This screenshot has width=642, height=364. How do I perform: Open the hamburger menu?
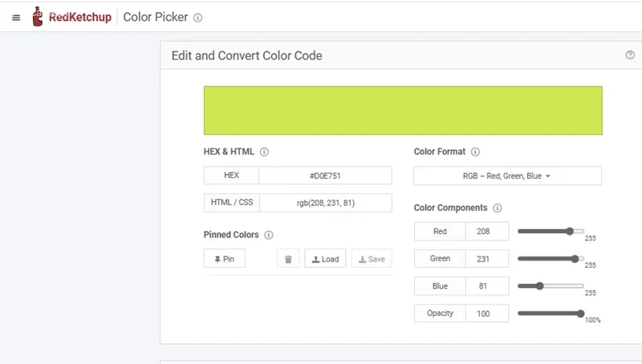tap(16, 18)
